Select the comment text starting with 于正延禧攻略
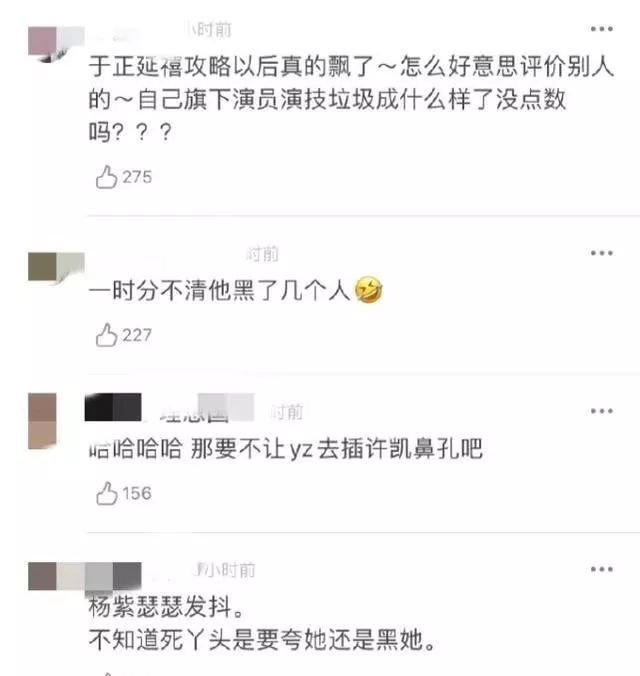The height and width of the screenshot is (676, 640). (351, 99)
